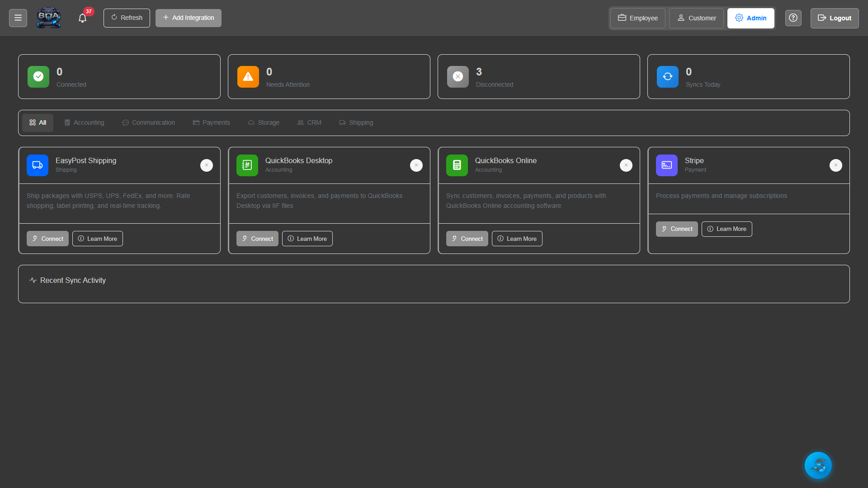Select the Employee mode
This screenshot has height=488, width=868.
[637, 18]
